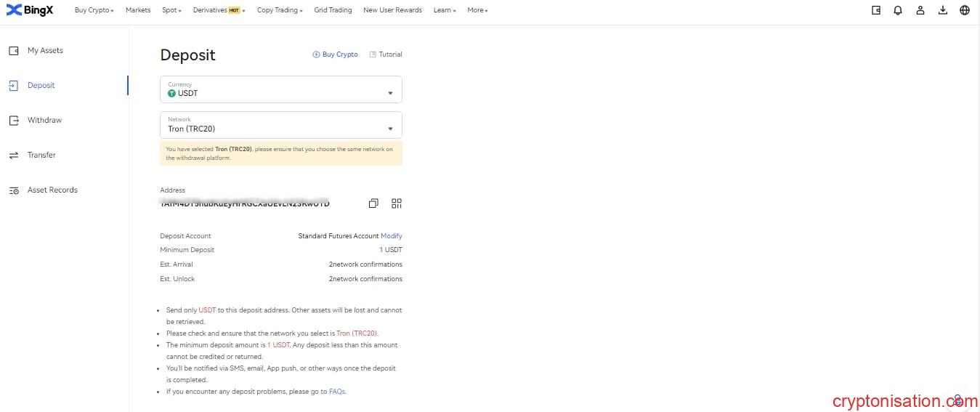Open the Markets page
Viewport: 980px width, 412px height.
[138, 10]
